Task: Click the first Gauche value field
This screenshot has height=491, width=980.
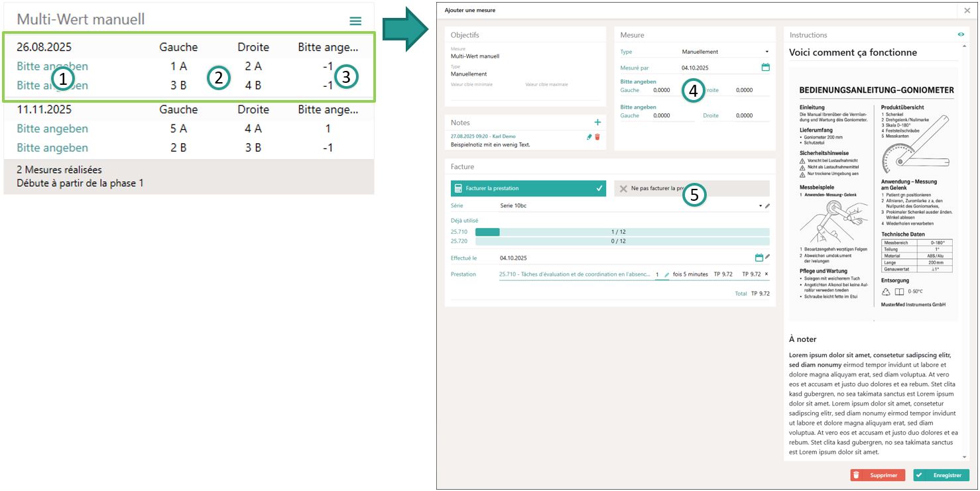Action: coord(671,90)
